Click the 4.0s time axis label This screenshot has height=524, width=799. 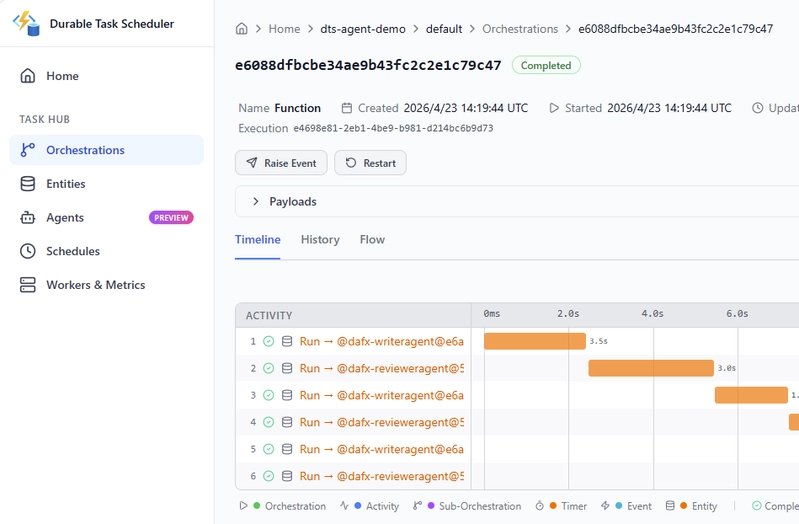653,313
